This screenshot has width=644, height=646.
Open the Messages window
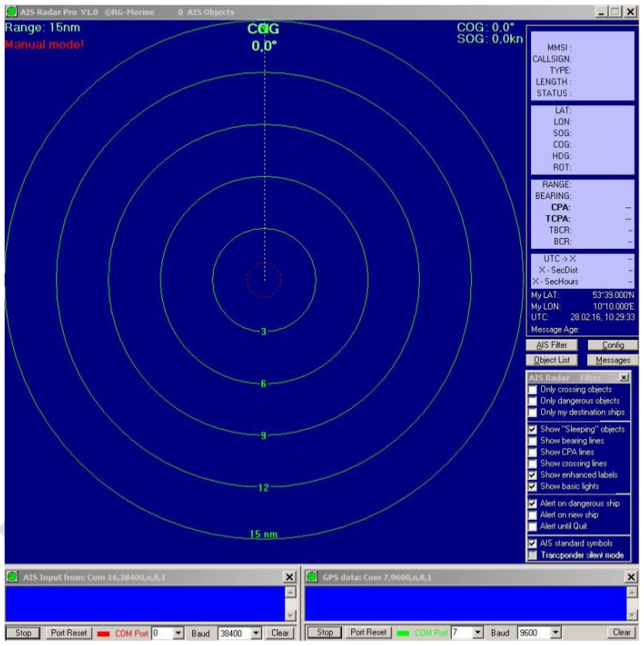[x=613, y=360]
